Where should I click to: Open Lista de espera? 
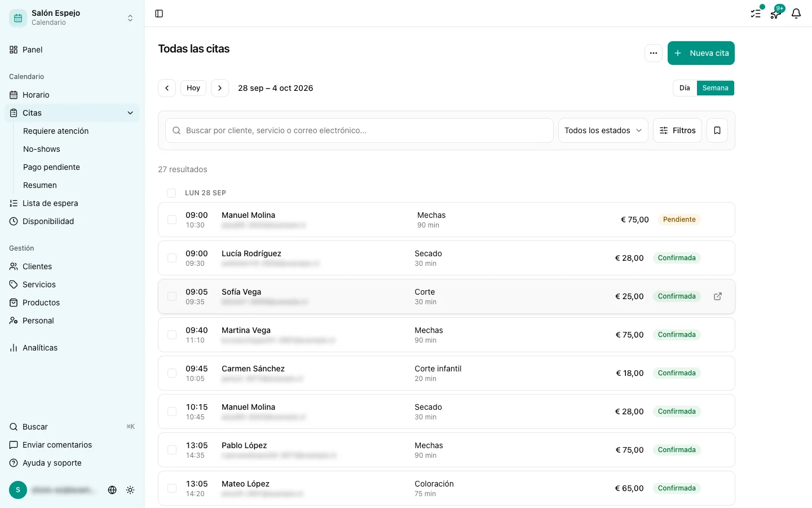click(72, 203)
